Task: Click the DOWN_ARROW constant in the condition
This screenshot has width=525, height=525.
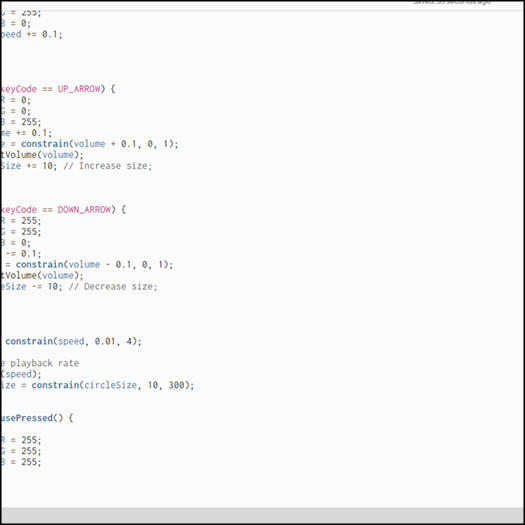Action: point(84,210)
